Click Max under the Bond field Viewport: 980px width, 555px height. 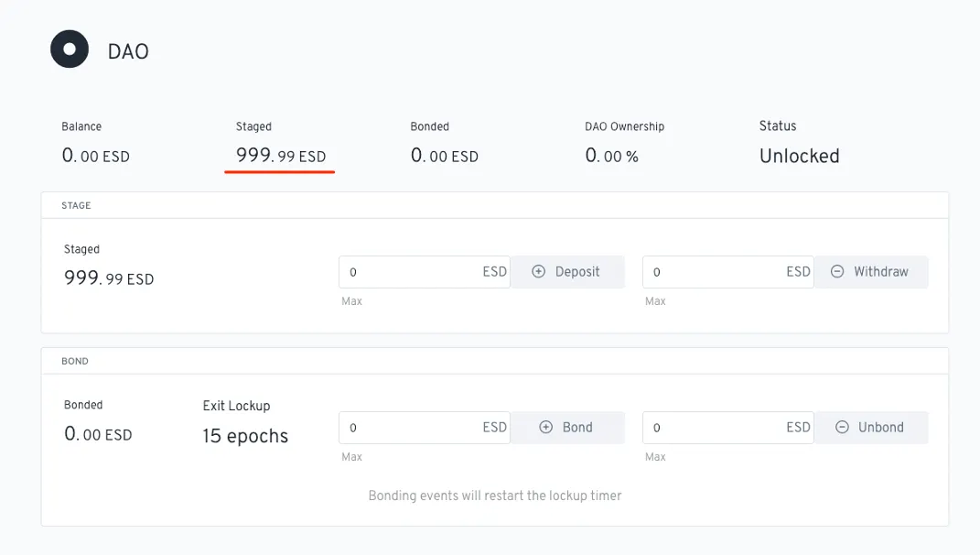coord(352,457)
